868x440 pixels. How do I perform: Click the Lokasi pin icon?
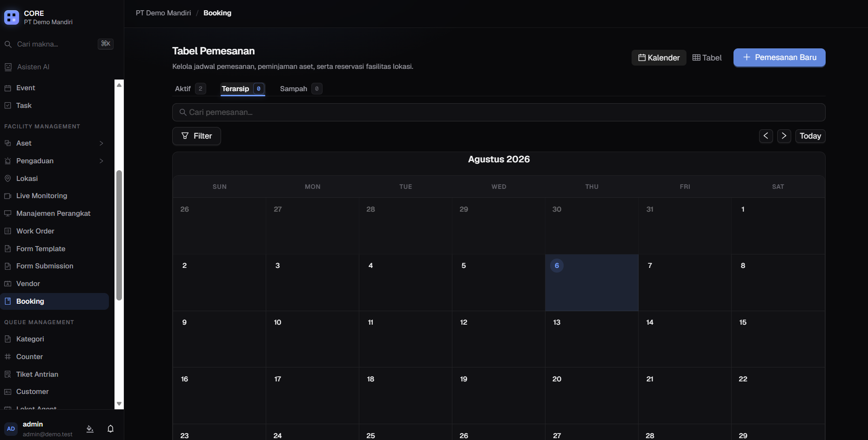pyautogui.click(x=8, y=179)
